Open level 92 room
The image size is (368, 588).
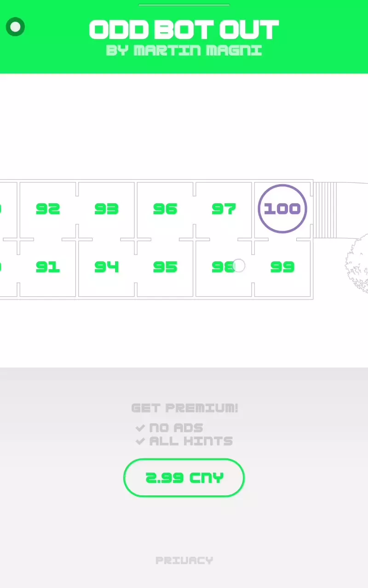pos(48,209)
